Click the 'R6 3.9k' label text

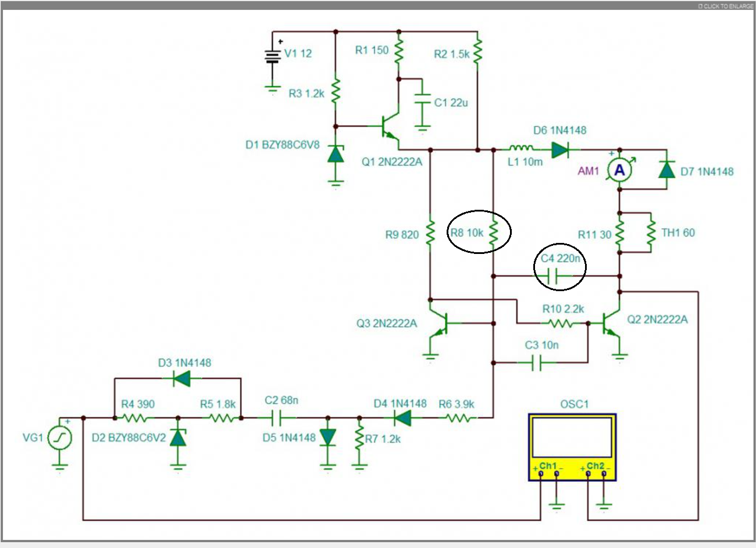click(x=457, y=404)
